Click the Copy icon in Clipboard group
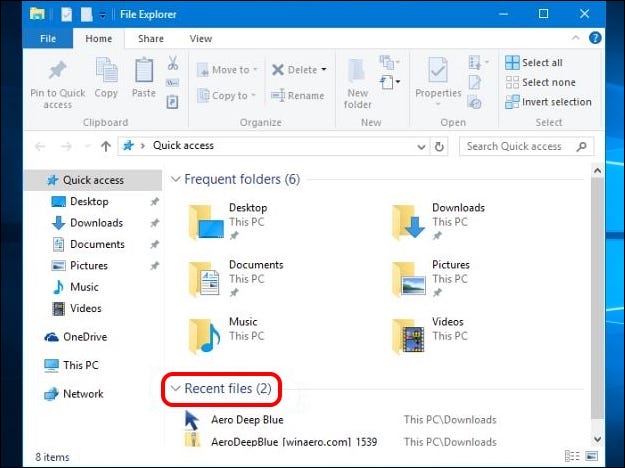 click(106, 70)
